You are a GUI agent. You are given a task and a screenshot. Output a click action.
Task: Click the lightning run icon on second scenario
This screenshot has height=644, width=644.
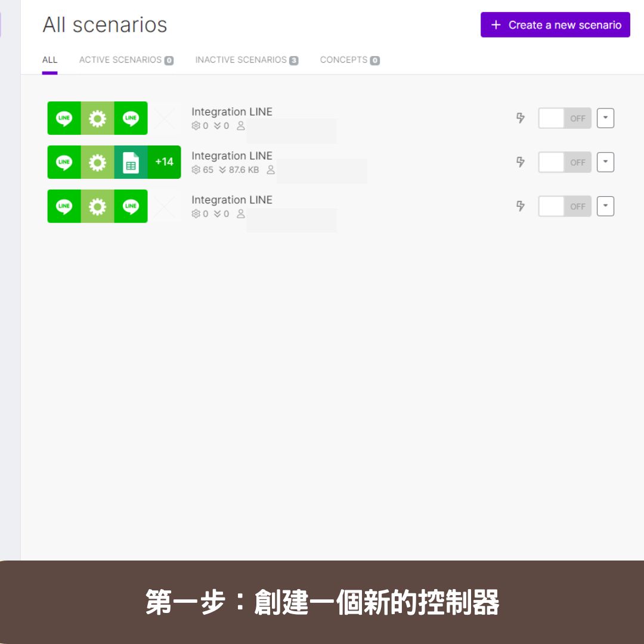(x=521, y=162)
